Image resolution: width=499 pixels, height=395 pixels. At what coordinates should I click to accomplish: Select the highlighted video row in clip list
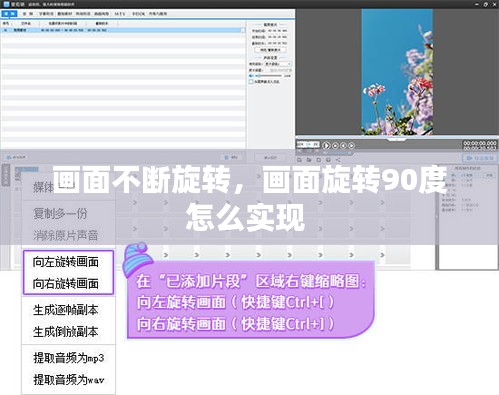coord(123,30)
